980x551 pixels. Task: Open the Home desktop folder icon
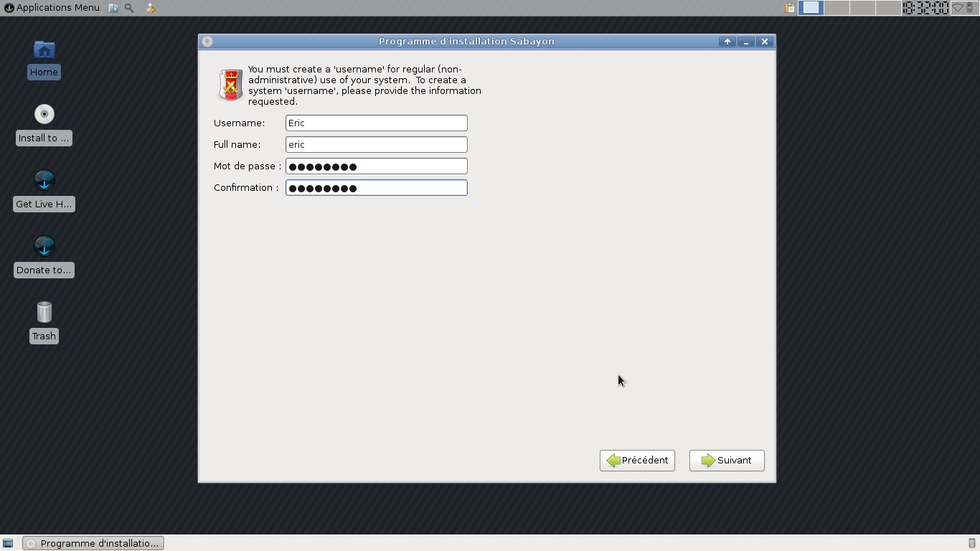(x=44, y=50)
